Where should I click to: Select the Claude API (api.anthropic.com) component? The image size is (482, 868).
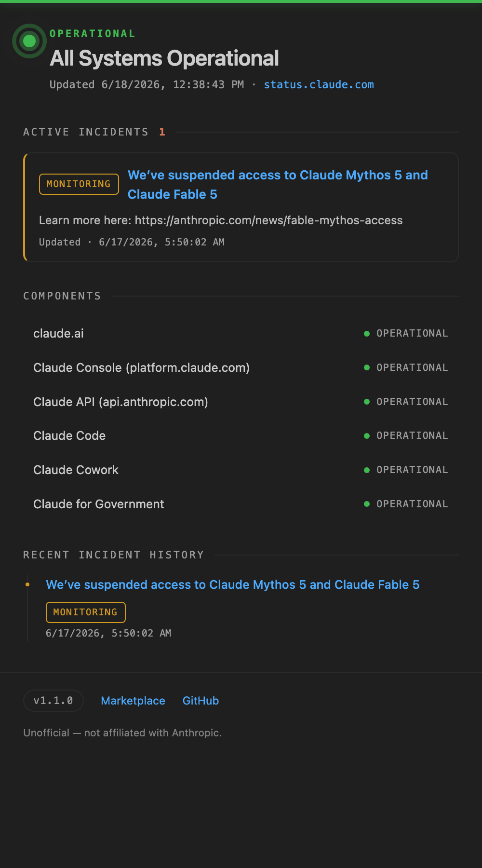[241, 402]
